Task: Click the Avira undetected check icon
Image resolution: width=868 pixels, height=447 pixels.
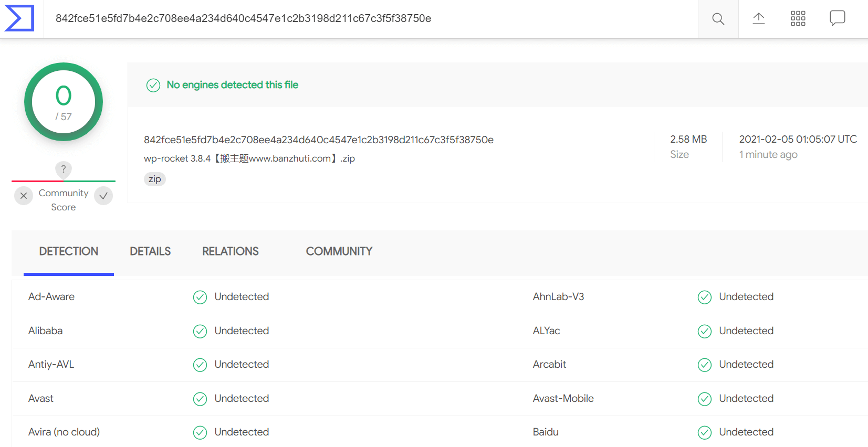Action: [200, 433]
